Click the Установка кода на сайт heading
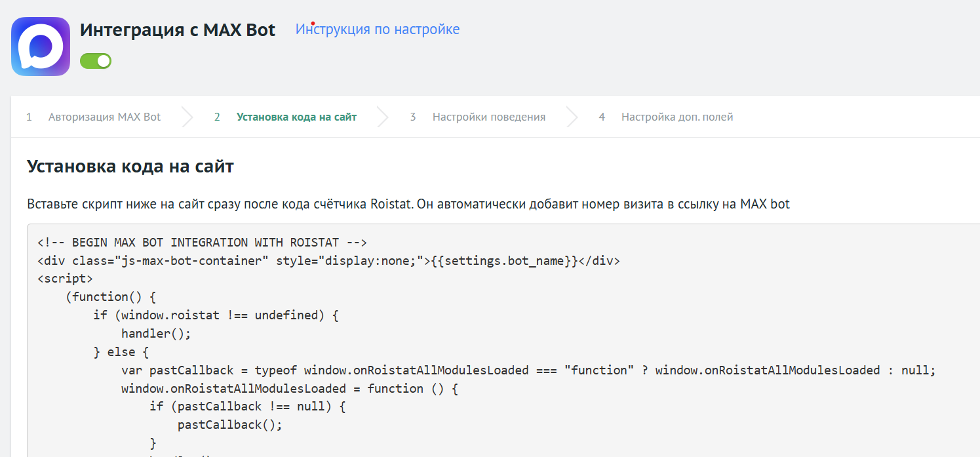Screen dimensions: 980x457 (x=130, y=167)
